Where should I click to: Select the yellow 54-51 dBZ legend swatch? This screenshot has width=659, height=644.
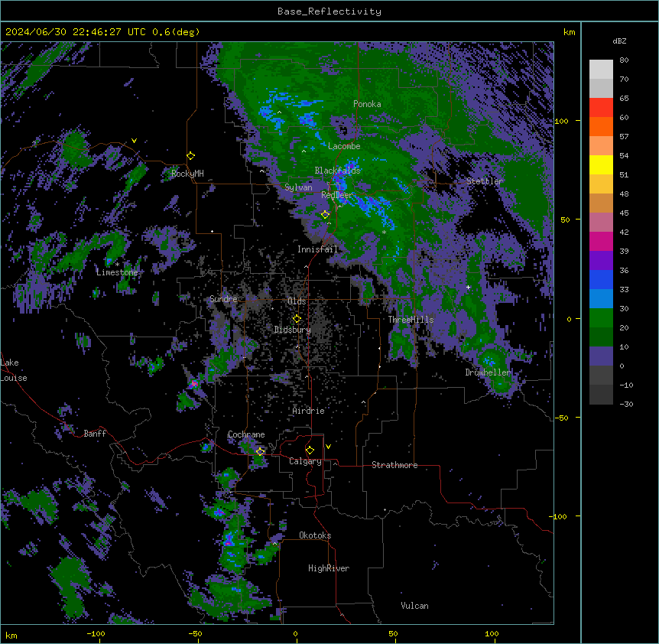pos(601,164)
